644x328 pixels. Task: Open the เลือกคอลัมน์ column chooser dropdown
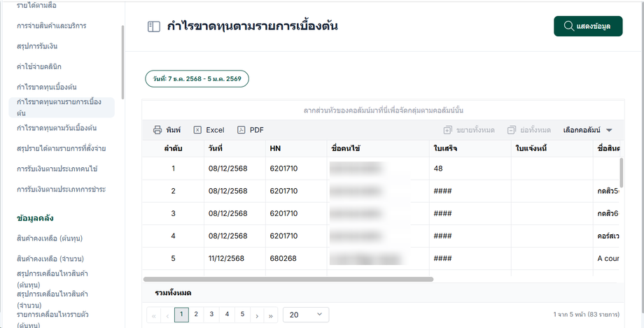point(587,130)
